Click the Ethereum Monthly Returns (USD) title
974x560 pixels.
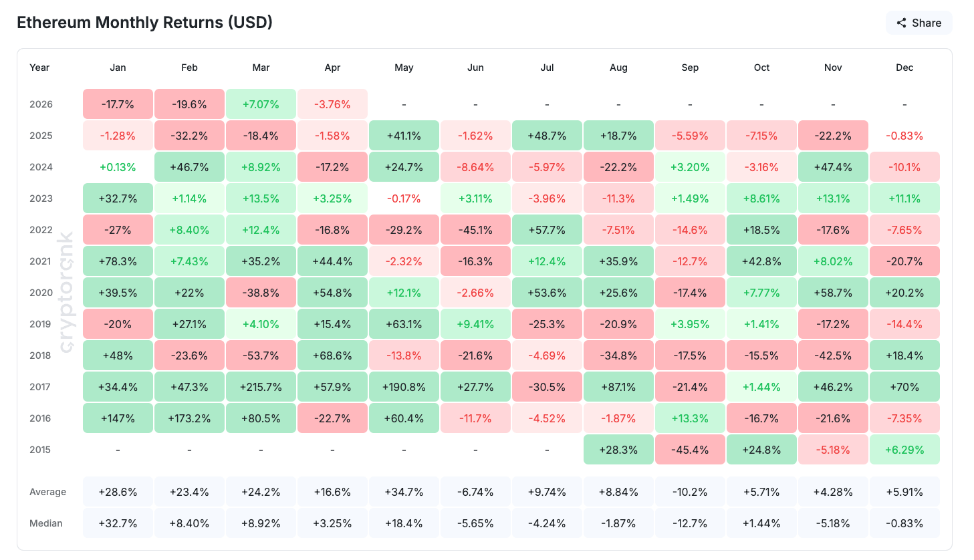144,23
